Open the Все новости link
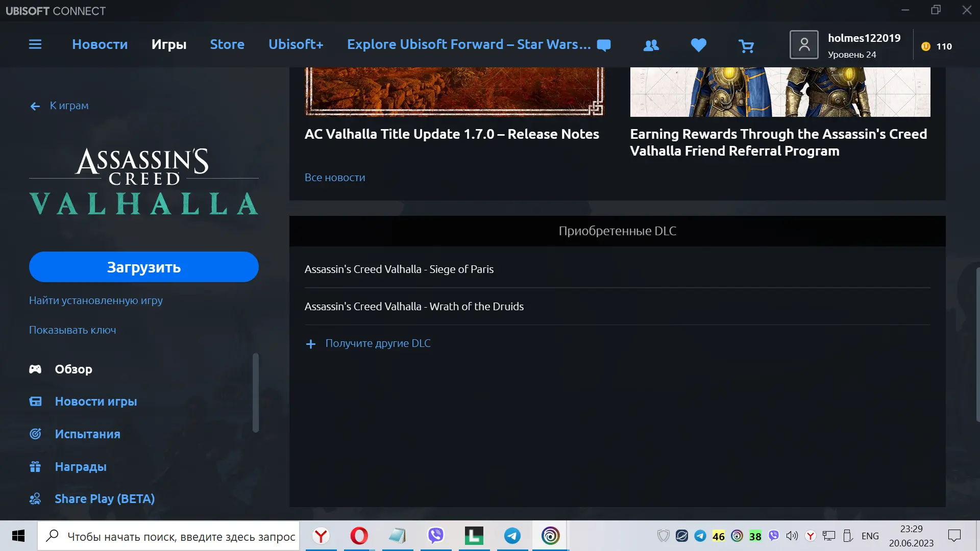Image resolution: width=980 pixels, height=551 pixels. click(x=335, y=178)
